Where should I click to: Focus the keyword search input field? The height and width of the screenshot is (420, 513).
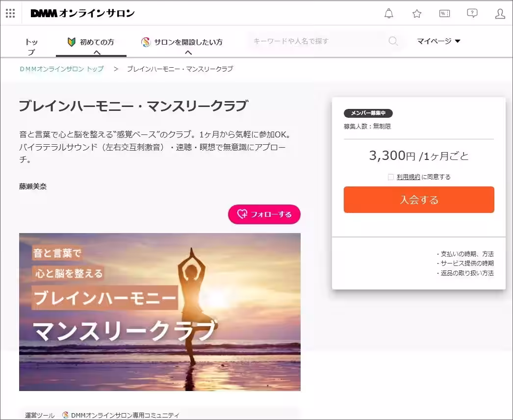pos(319,41)
